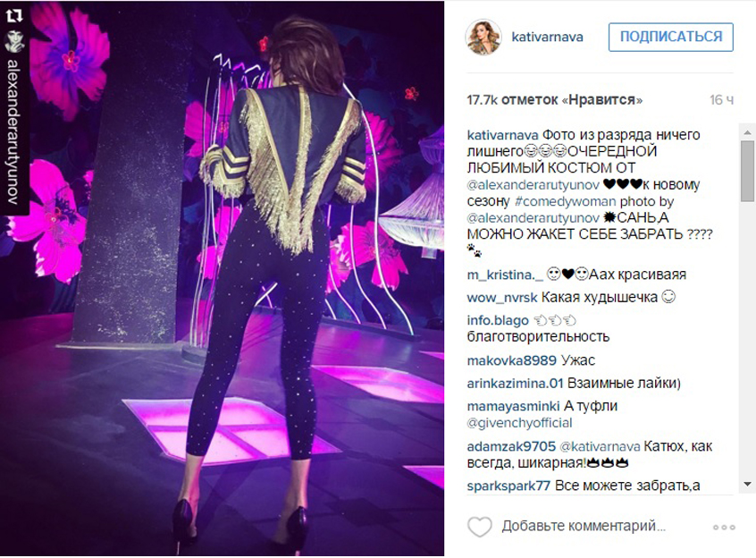Open m_kristina._ commenter profile
The width and height of the screenshot is (756, 558).
[505, 275]
